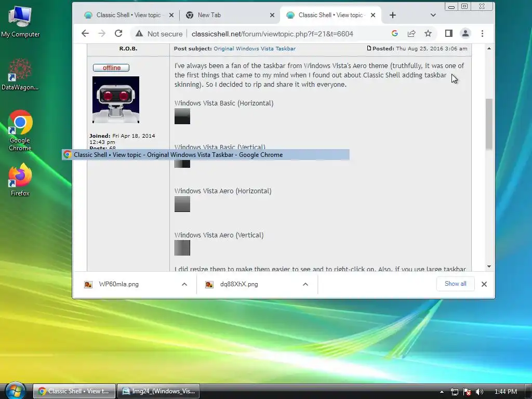Open My Computer desktop icon
Viewport: 532px width, 399px height.
[20, 21]
